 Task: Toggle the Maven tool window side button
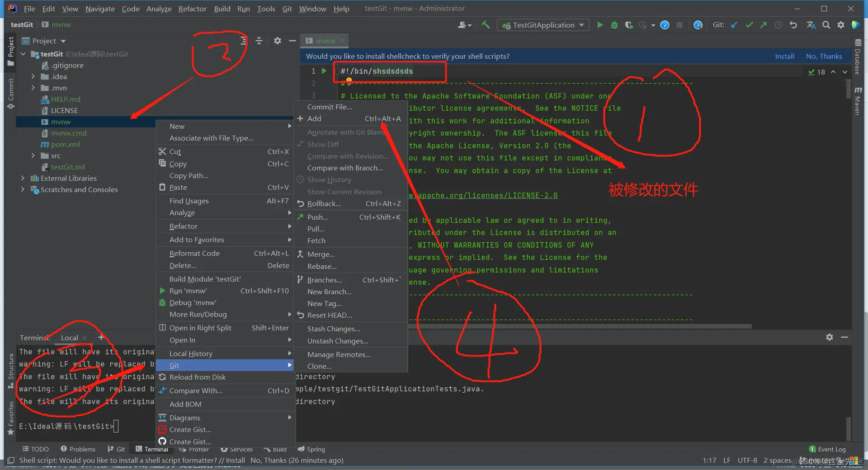point(857,100)
